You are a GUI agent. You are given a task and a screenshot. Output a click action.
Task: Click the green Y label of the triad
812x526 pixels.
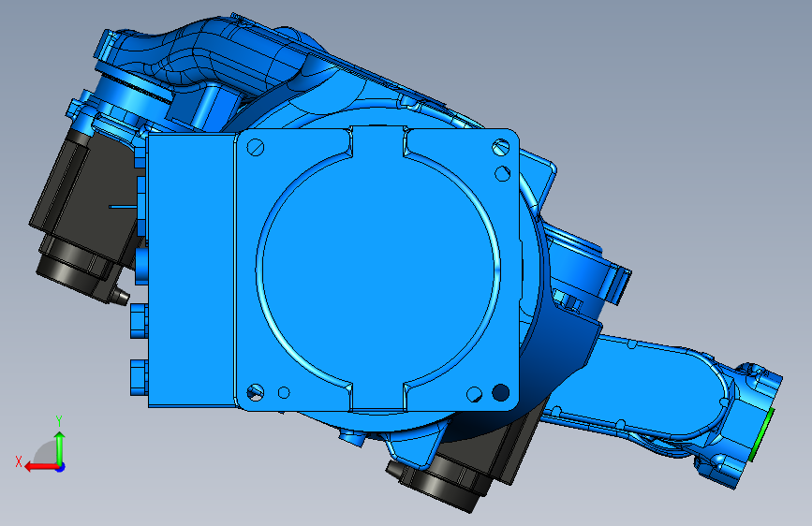coord(59,421)
